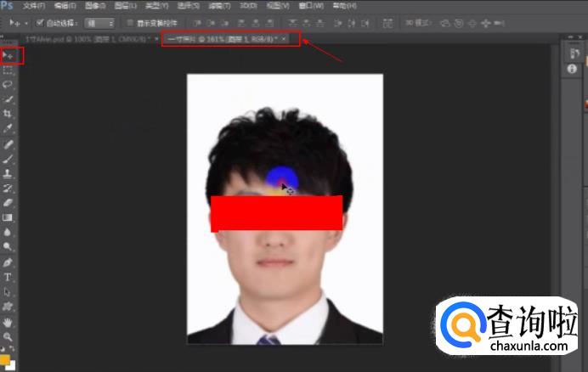Select the Crop tool
Image resolution: width=588 pixels, height=372 pixels.
[x=8, y=113]
